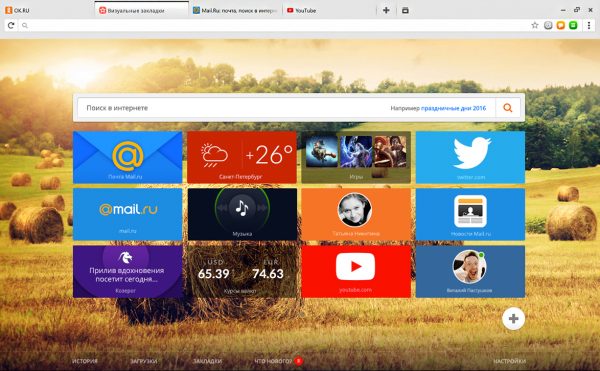Open the Почта Mail.ru envelope tile

point(127,157)
